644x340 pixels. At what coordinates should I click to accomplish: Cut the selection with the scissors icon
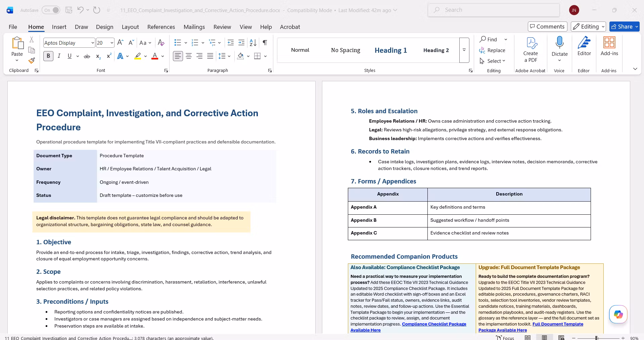[32, 40]
